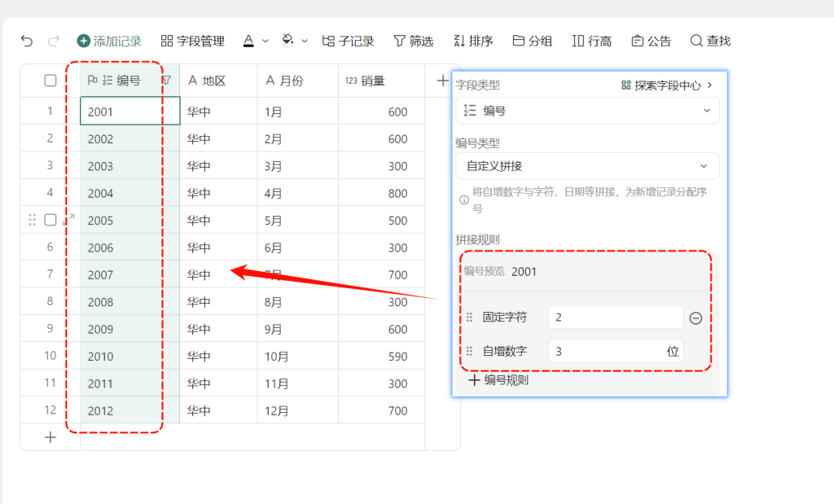Viewport: 834px width, 504px height.
Task: Open the 分组 grouping tool
Action: pyautogui.click(x=532, y=41)
